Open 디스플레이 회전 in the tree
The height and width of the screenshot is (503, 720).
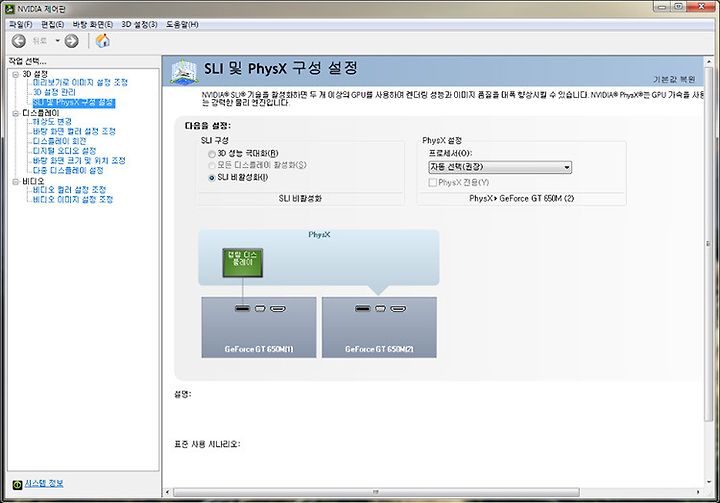point(59,141)
